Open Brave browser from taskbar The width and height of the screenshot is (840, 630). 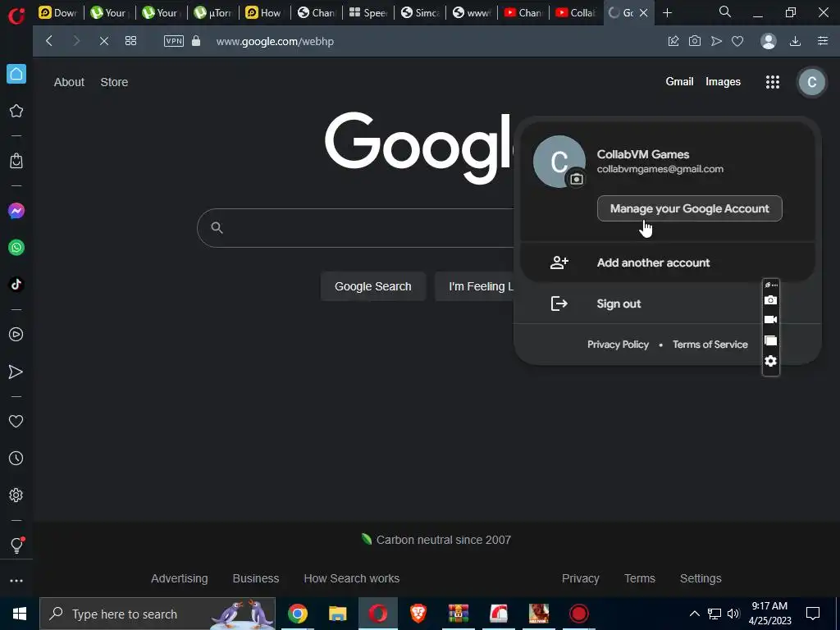point(418,614)
